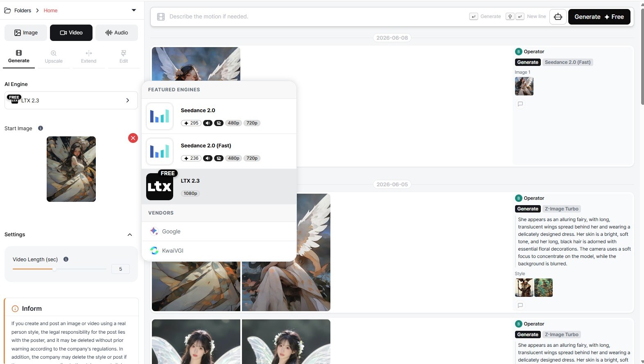The image size is (644, 364).
Task: Open the KwaiVGI vendor entry
Action: (x=219, y=251)
